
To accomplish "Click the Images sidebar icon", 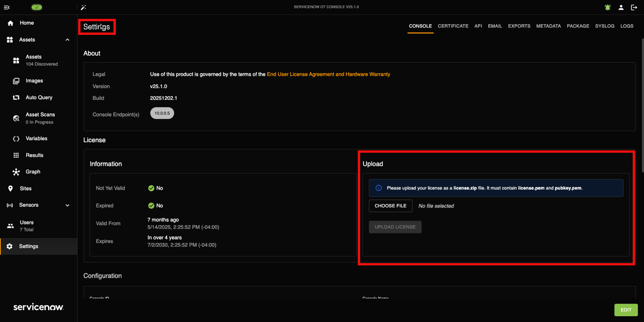I will pos(16,81).
